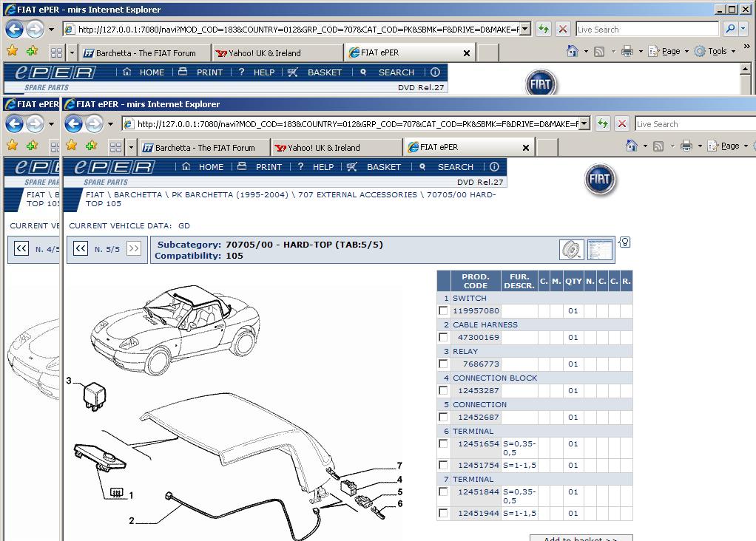This screenshot has width=756, height=541.
Task: Click Live Search box in top background window
Action: click(x=647, y=29)
